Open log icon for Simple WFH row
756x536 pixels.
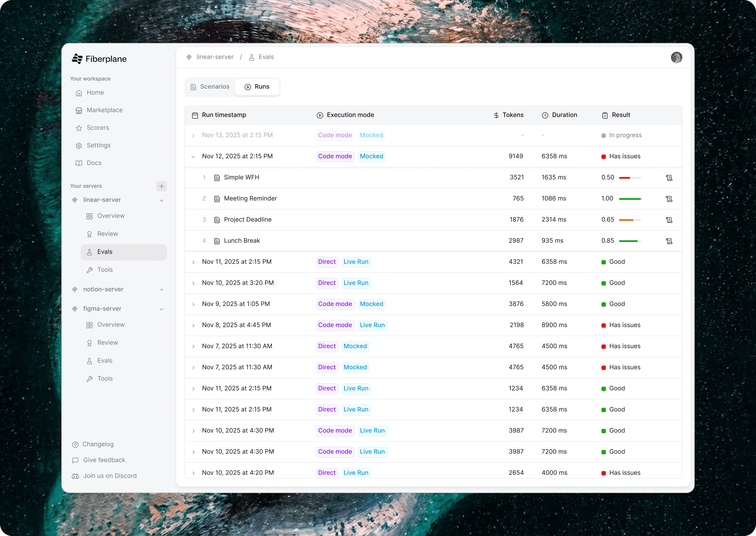coord(669,178)
